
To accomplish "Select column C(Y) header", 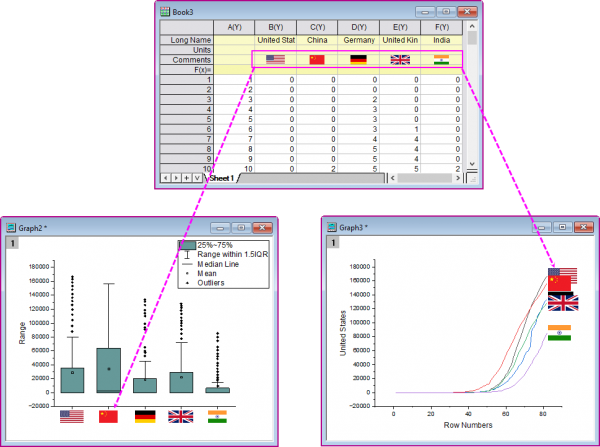I will pyautogui.click(x=317, y=26).
